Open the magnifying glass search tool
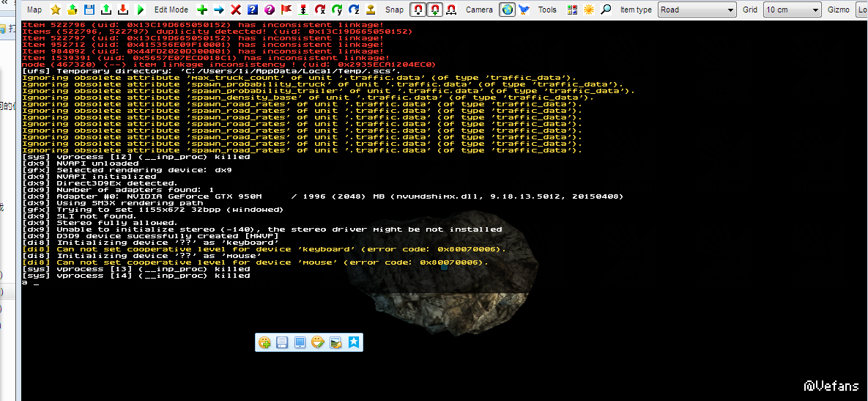The height and width of the screenshot is (401, 868). [606, 10]
